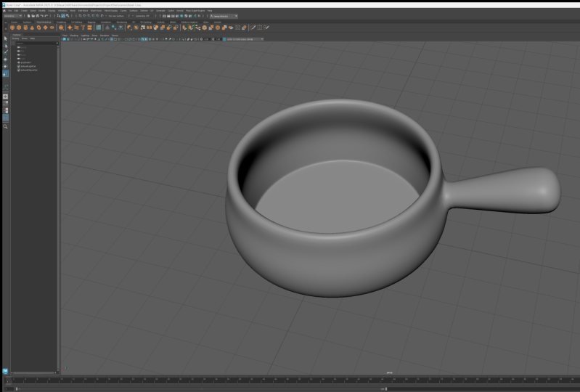
Task: Switch to the Poly Modeling shelf tab
Action: click(44, 23)
